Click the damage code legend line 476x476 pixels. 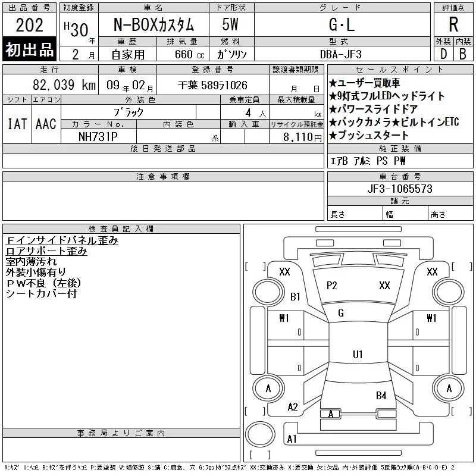[230, 468]
